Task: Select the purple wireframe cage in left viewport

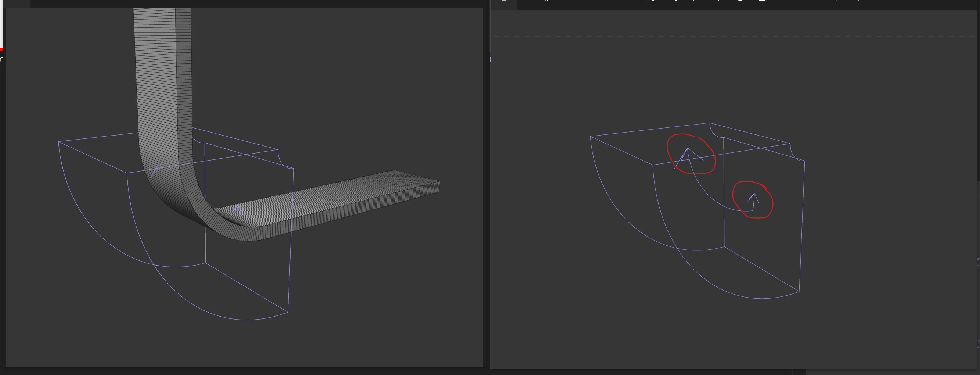Action: (x=176, y=224)
